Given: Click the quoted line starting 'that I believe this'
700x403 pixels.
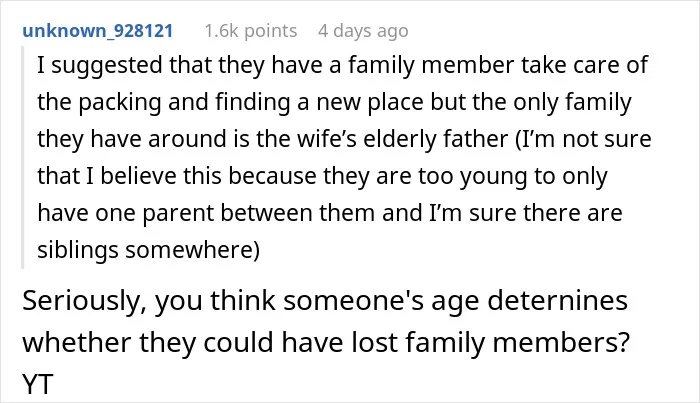Looking at the screenshot, I should coord(322,176).
